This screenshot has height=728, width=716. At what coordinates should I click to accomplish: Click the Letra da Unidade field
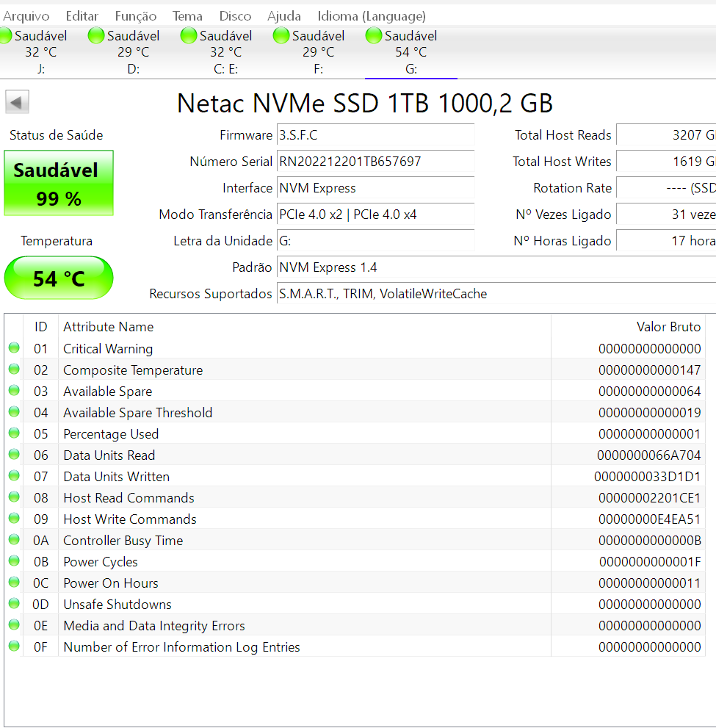[x=375, y=241]
